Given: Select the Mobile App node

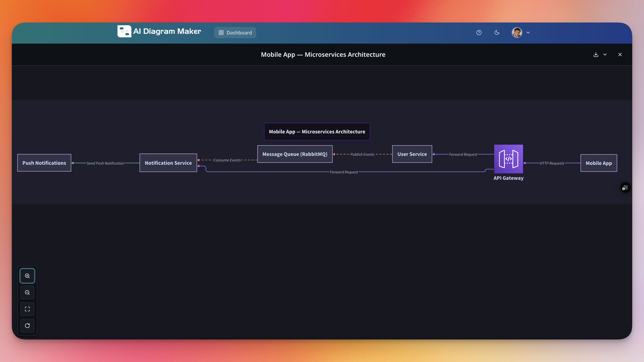Looking at the screenshot, I should point(598,163).
